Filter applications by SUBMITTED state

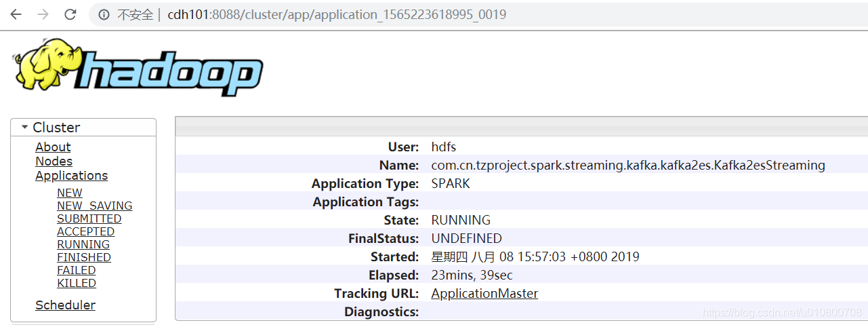[x=89, y=218]
